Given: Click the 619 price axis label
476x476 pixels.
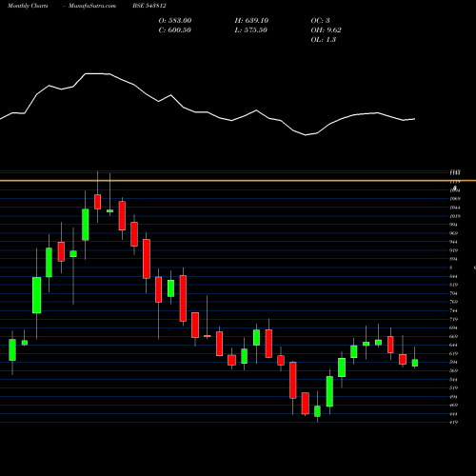Looking at the screenshot, I should tap(454, 353).
